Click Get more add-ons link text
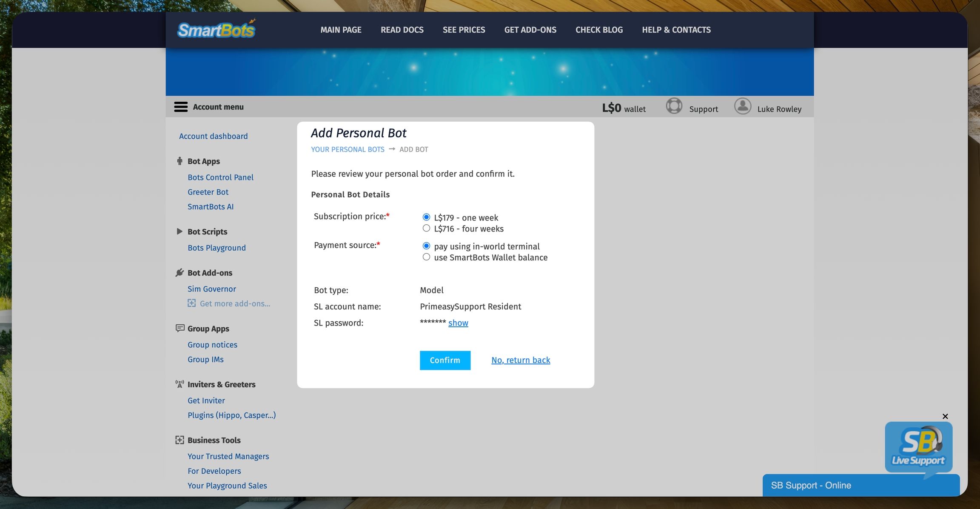980x509 pixels. pyautogui.click(x=235, y=303)
